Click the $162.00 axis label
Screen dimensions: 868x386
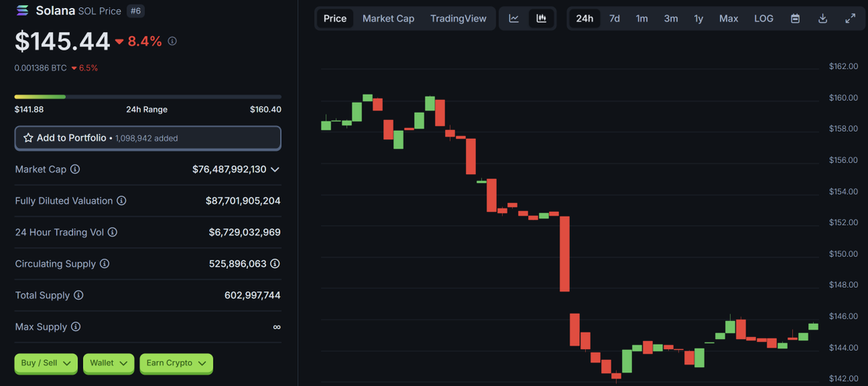pos(843,67)
